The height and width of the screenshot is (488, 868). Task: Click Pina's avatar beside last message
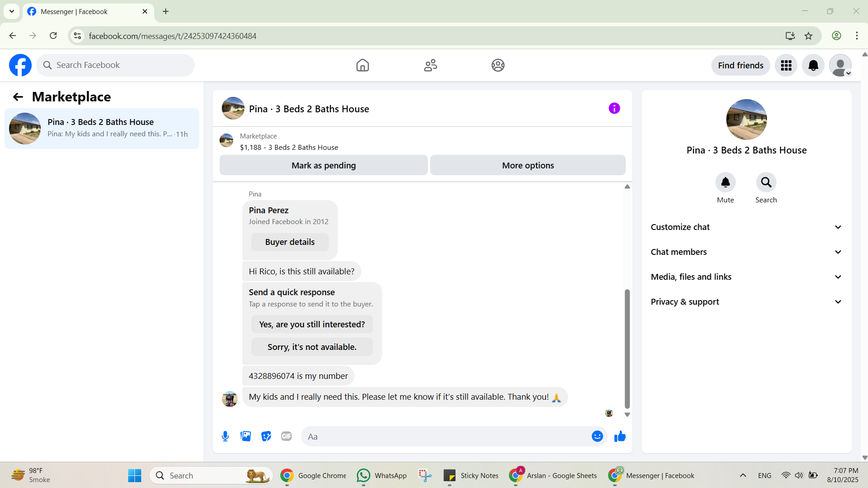(x=230, y=399)
